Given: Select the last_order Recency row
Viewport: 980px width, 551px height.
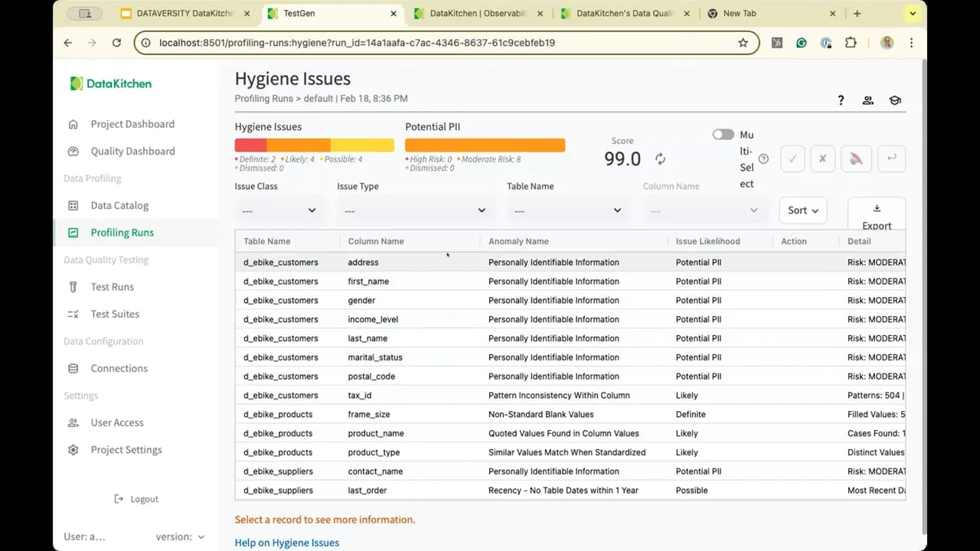Looking at the screenshot, I should (x=570, y=491).
